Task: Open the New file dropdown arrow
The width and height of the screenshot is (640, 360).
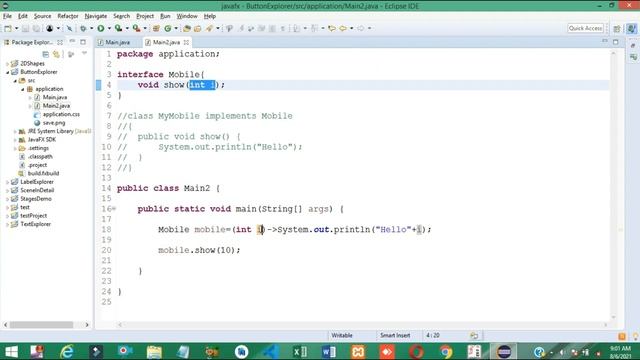Action: [x=16, y=28]
